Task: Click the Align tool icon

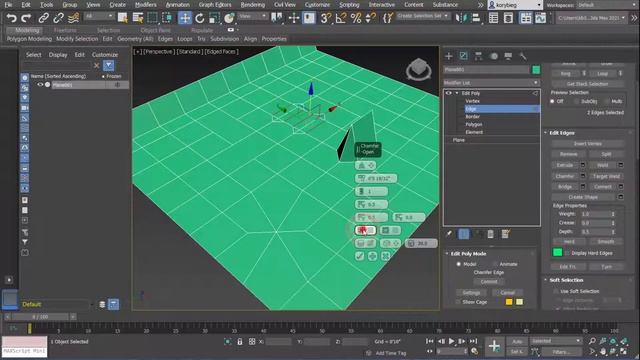Action: 476,18
